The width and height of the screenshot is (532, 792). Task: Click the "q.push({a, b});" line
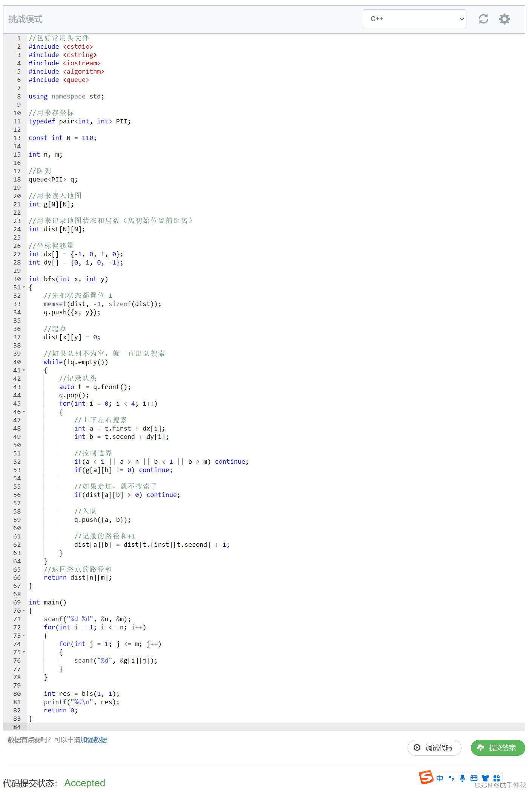point(103,520)
